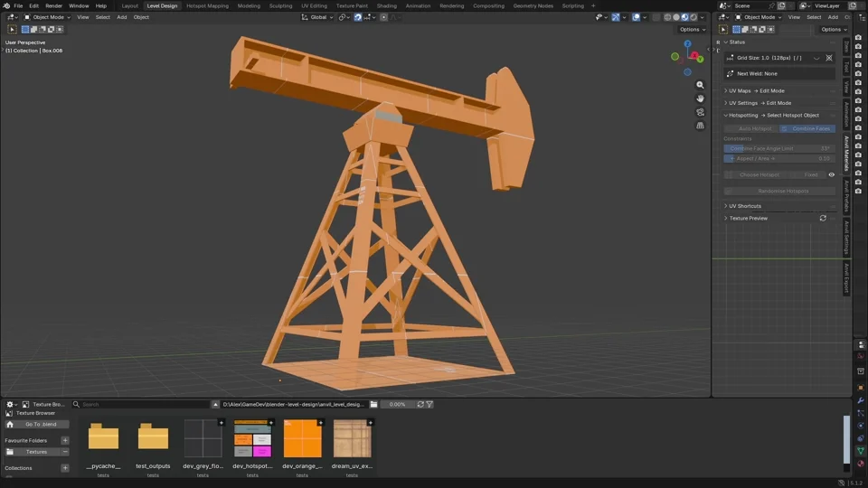This screenshot has height=488, width=868.
Task: Open the File menu
Action: pyautogui.click(x=18, y=5)
